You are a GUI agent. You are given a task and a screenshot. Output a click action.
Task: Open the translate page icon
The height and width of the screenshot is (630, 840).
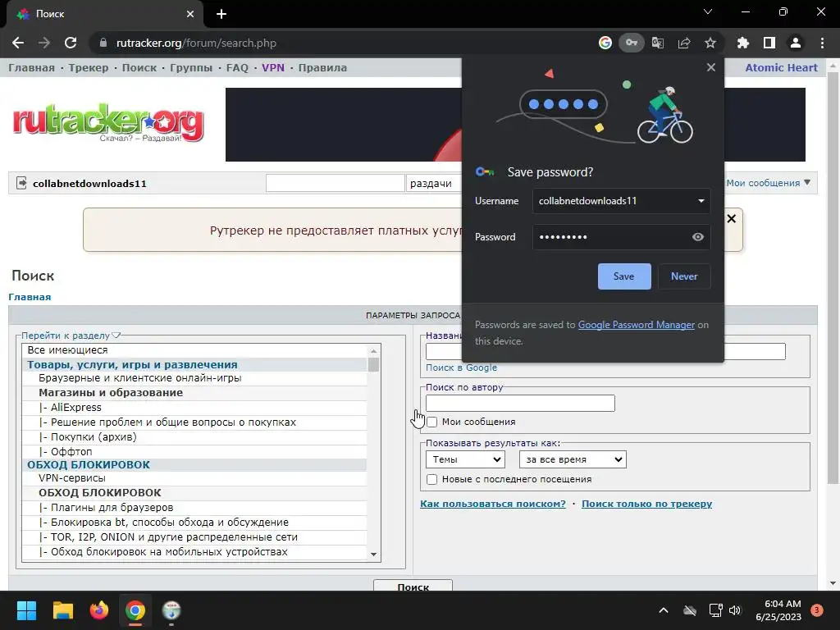tap(658, 43)
